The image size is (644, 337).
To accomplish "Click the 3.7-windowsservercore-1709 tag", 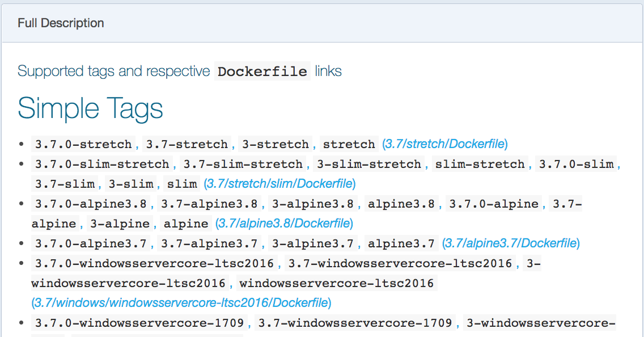I will (x=355, y=323).
